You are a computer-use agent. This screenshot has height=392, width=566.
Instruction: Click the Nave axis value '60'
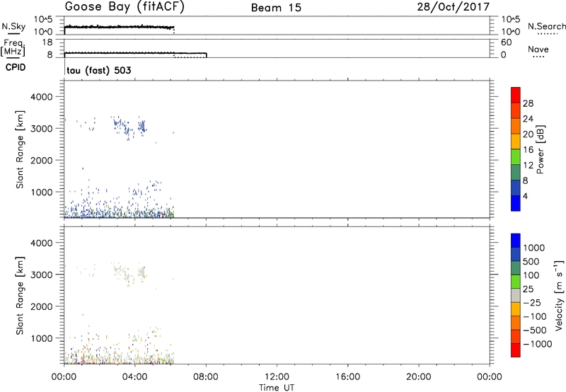point(507,42)
